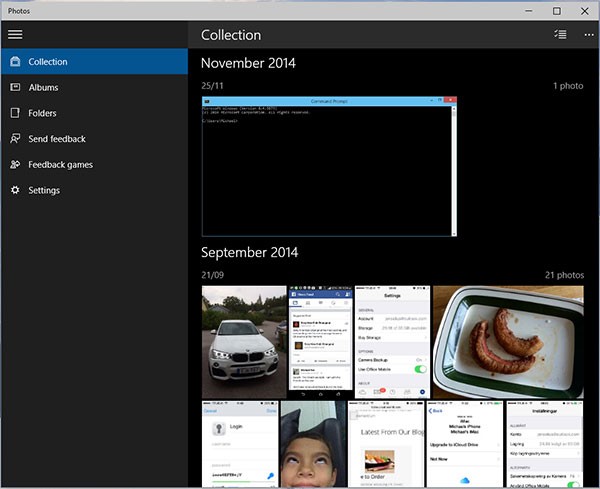Screen dimensions: 600x489
Task: Open the Inställningar settings screenshot thumbnail
Action: [545, 444]
